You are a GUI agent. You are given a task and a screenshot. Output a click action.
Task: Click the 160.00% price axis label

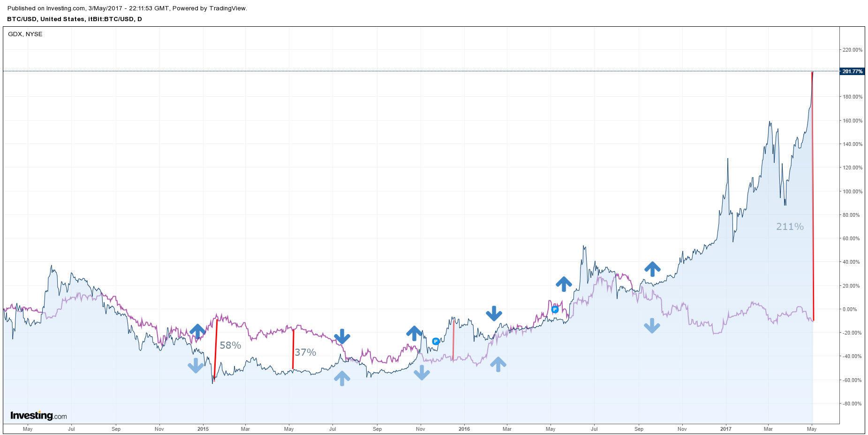coord(853,121)
